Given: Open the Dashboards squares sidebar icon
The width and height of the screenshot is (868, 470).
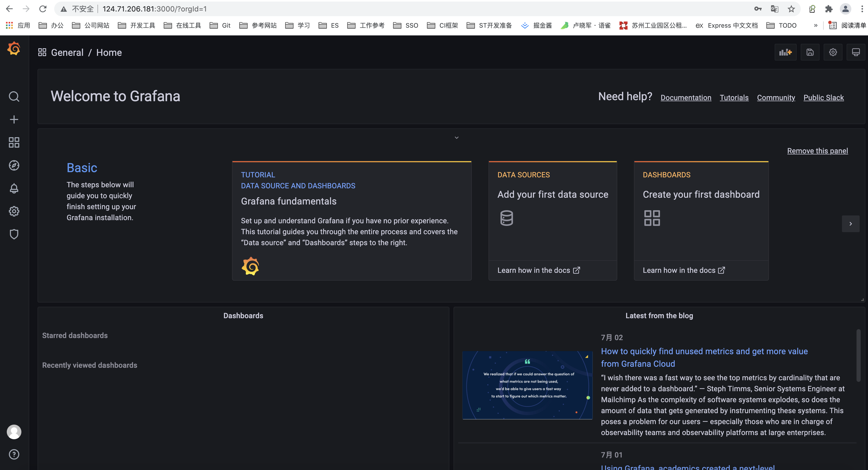Looking at the screenshot, I should (14, 142).
